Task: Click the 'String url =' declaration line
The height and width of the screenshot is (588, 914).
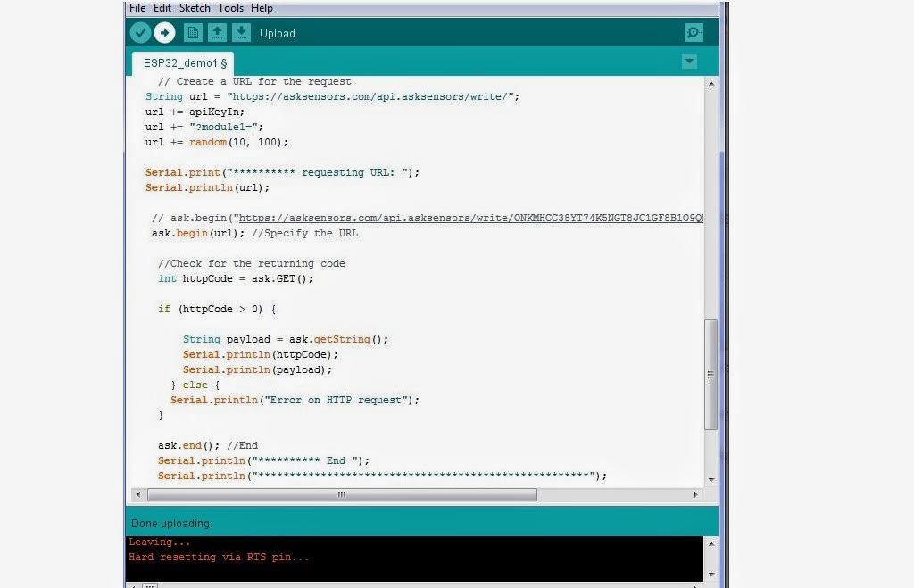Action: tap(332, 96)
